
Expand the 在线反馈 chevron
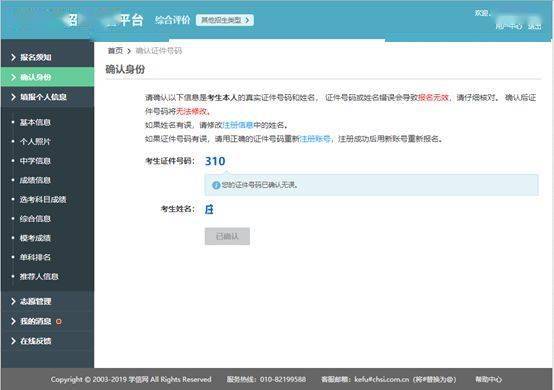[13, 341]
